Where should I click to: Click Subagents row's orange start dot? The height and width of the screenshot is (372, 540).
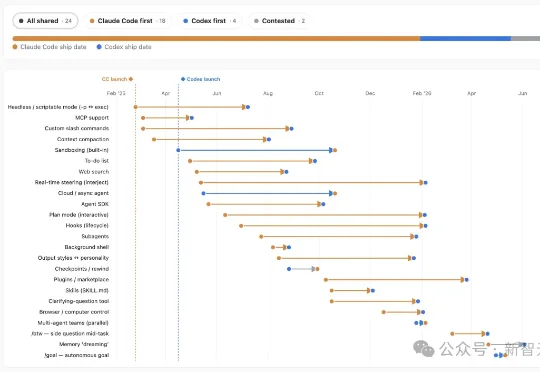click(261, 236)
